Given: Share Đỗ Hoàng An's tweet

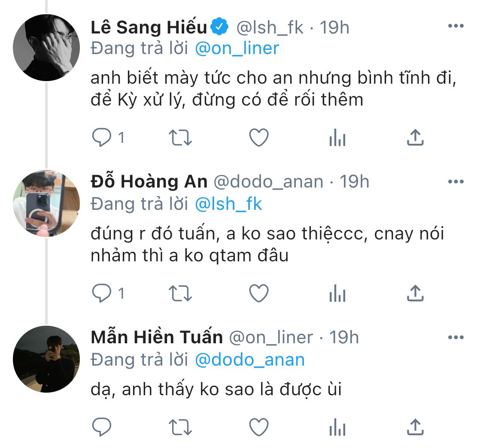Looking at the screenshot, I should (x=415, y=294).
